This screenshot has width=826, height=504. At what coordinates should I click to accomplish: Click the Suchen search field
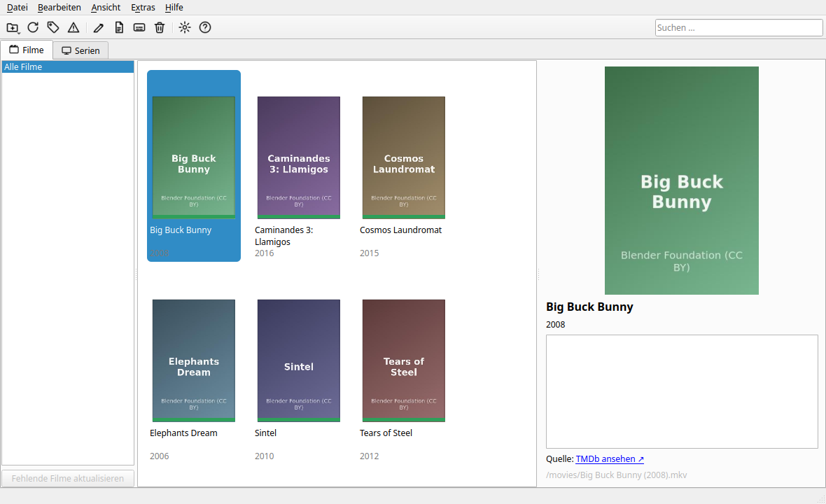pyautogui.click(x=738, y=28)
